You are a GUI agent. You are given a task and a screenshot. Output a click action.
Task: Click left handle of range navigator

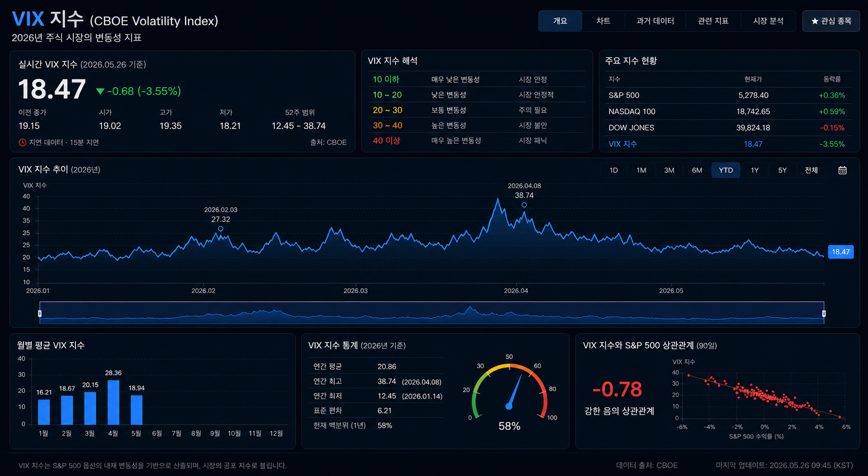coord(40,313)
